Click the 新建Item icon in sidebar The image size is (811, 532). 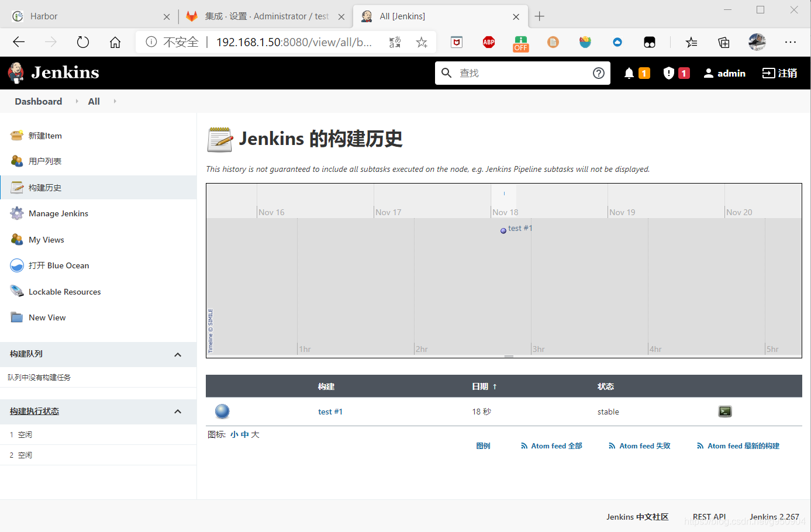[17, 136]
